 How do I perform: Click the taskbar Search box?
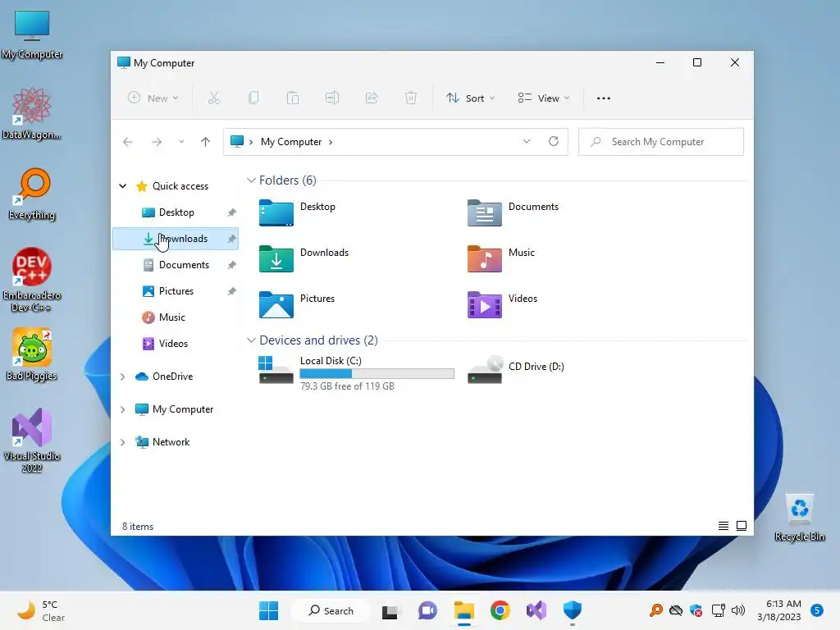point(331,610)
